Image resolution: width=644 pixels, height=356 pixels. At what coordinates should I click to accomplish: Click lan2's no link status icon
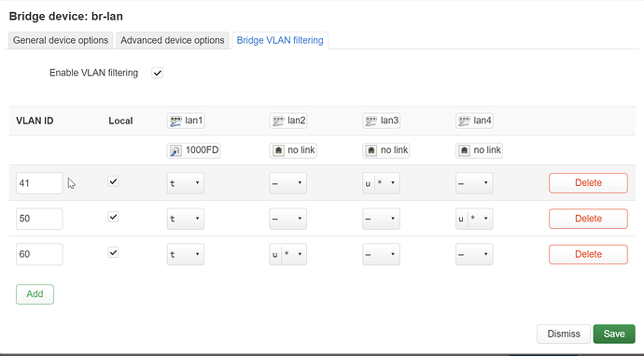coord(278,150)
